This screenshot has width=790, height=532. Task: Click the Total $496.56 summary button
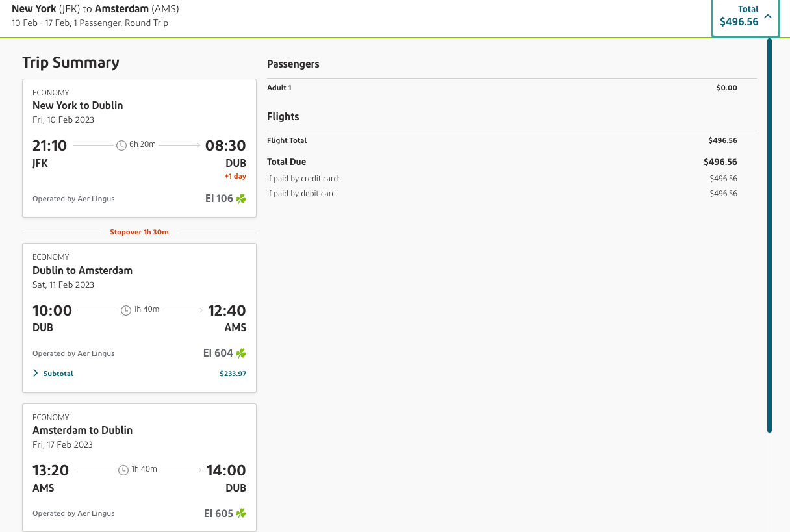[739, 17]
